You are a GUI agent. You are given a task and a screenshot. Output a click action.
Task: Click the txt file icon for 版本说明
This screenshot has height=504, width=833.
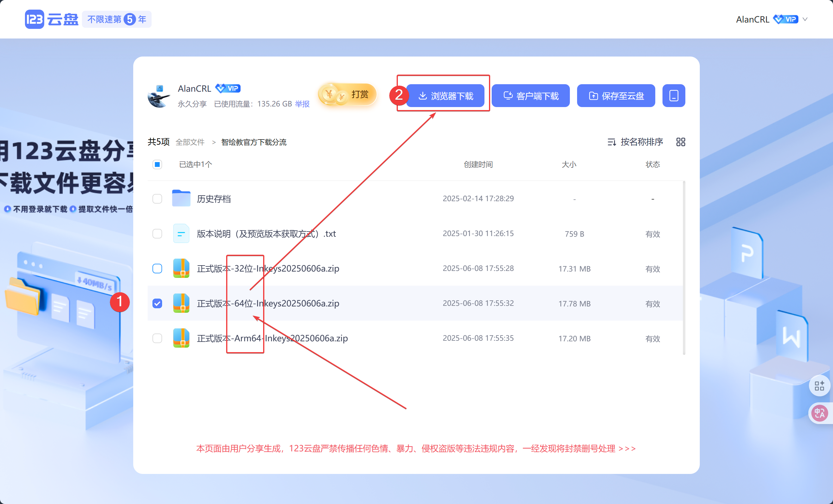point(181,234)
